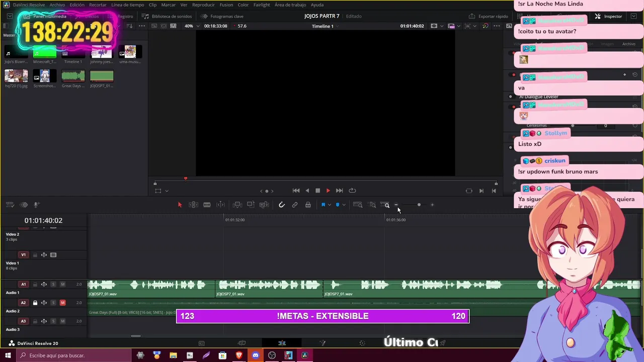Toggle Loop playback button

click(x=352, y=191)
